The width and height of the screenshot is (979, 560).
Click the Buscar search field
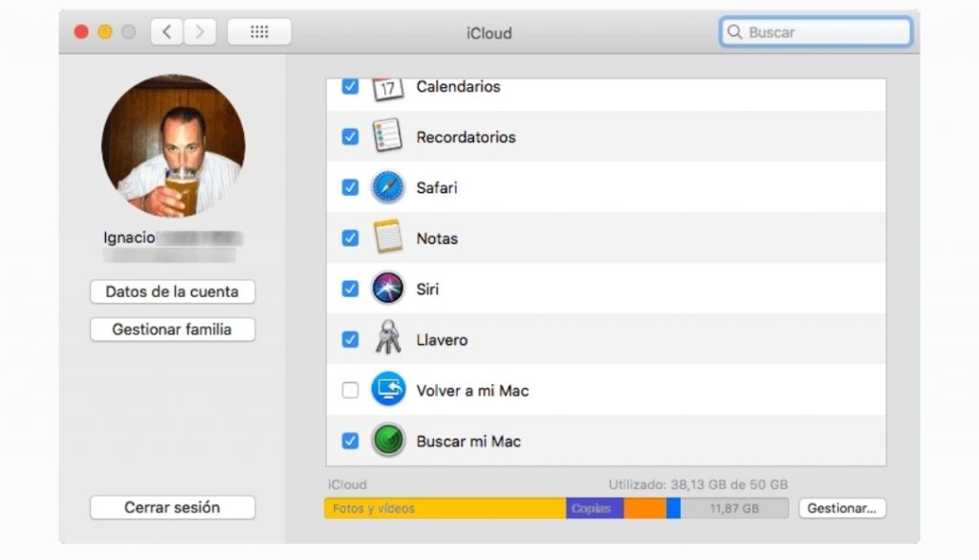tap(816, 32)
